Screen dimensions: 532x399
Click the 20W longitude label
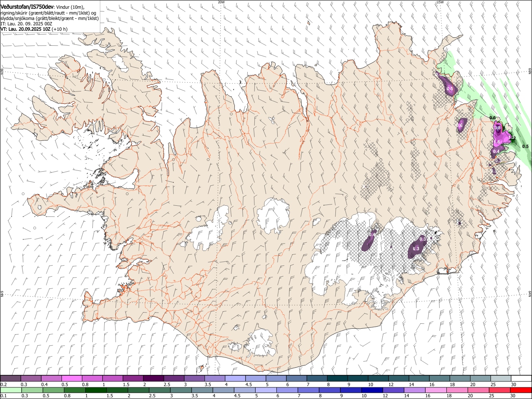pyautogui.click(x=221, y=2)
